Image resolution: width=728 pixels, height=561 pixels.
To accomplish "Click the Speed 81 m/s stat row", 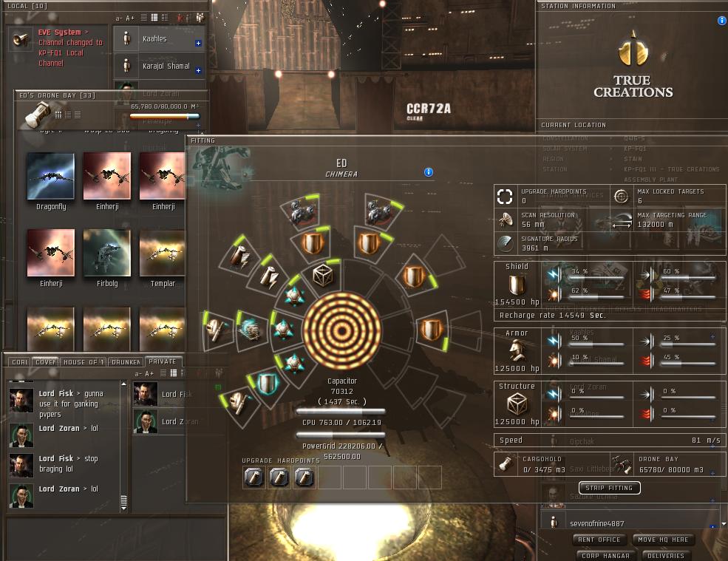I will pos(610,440).
